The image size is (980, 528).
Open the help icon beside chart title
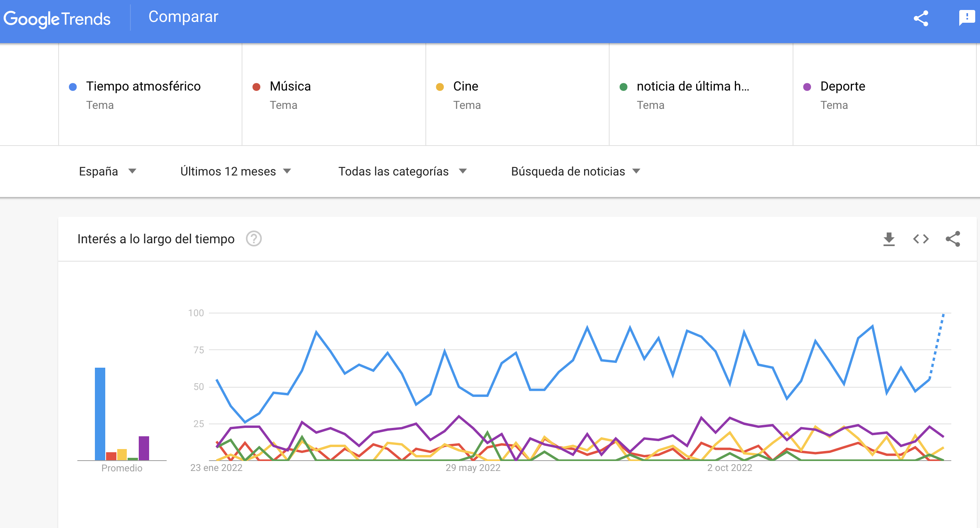click(x=254, y=239)
